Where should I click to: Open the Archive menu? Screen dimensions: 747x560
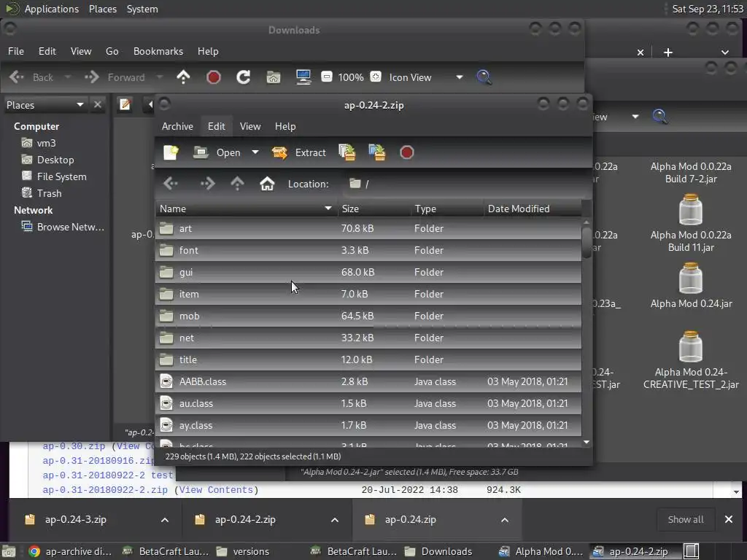(x=177, y=126)
